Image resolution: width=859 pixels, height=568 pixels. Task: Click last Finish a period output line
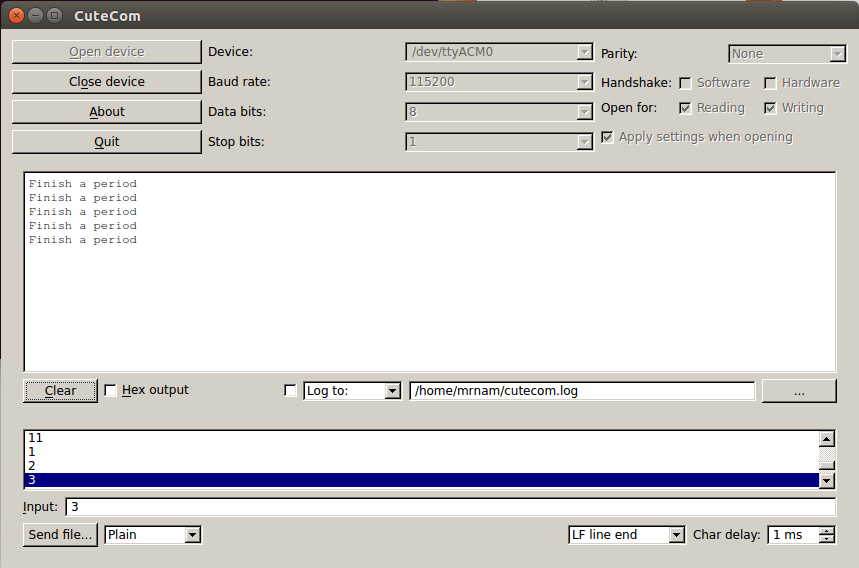pyautogui.click(x=83, y=240)
